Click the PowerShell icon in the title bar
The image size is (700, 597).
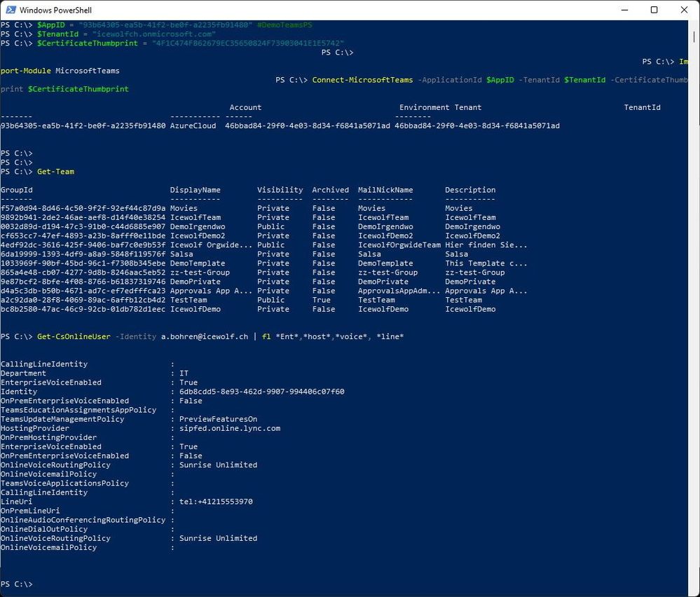11,9
